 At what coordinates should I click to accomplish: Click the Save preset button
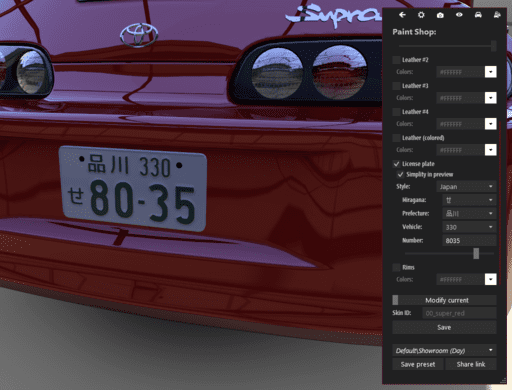[418, 364]
